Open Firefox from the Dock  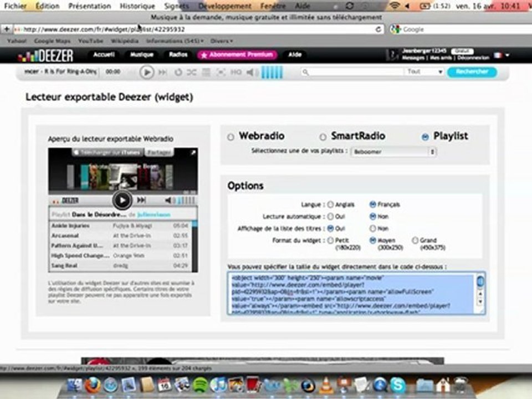(x=93, y=385)
